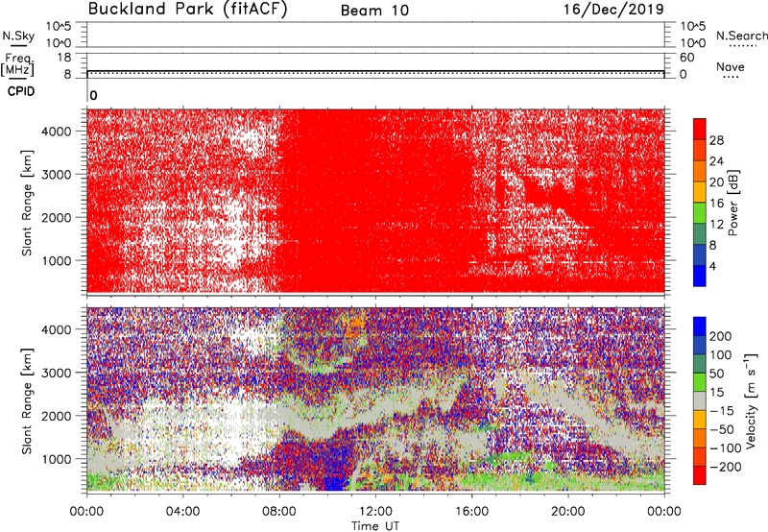Image resolution: width=768 pixels, height=532 pixels.
Task: Click the '50' label on Velocity colorbar
Action: click(x=716, y=374)
